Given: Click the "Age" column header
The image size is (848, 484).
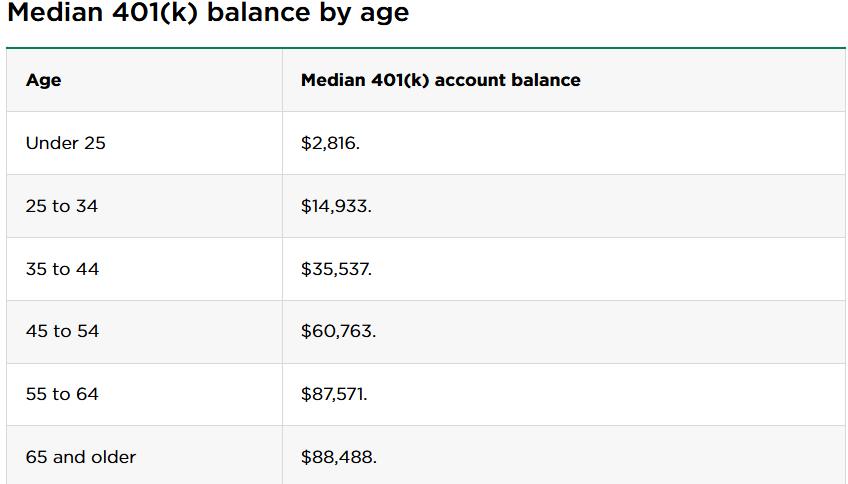Looking at the screenshot, I should (44, 80).
